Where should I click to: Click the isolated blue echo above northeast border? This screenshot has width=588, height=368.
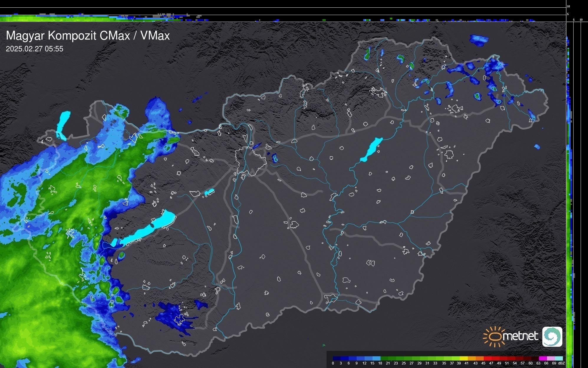479,40
